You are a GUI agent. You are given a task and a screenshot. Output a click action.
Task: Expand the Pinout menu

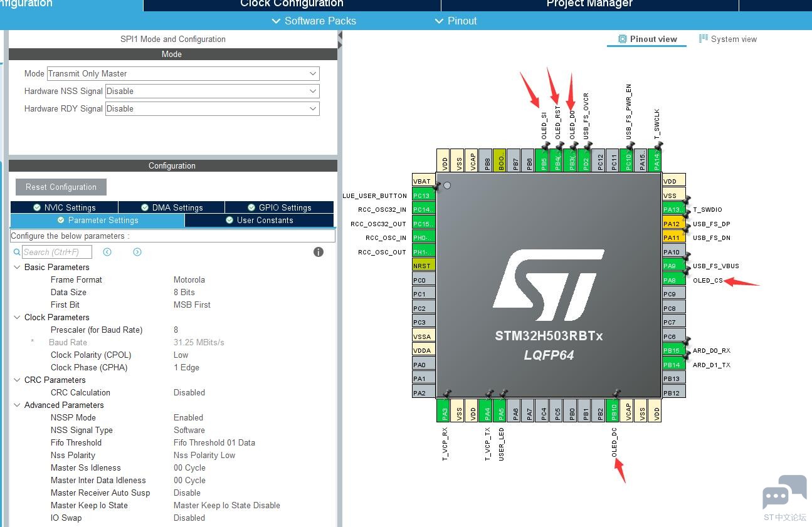pos(456,21)
